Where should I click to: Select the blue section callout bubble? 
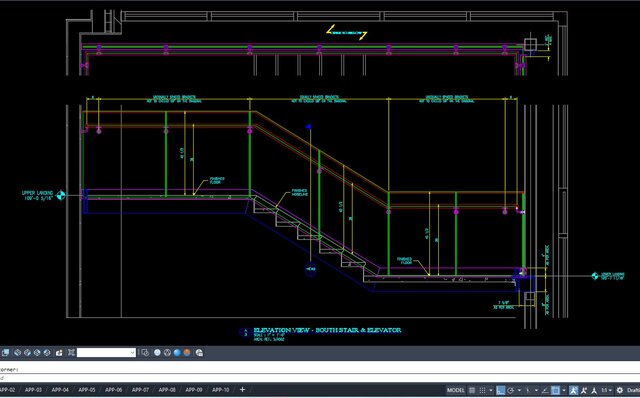tap(311, 269)
